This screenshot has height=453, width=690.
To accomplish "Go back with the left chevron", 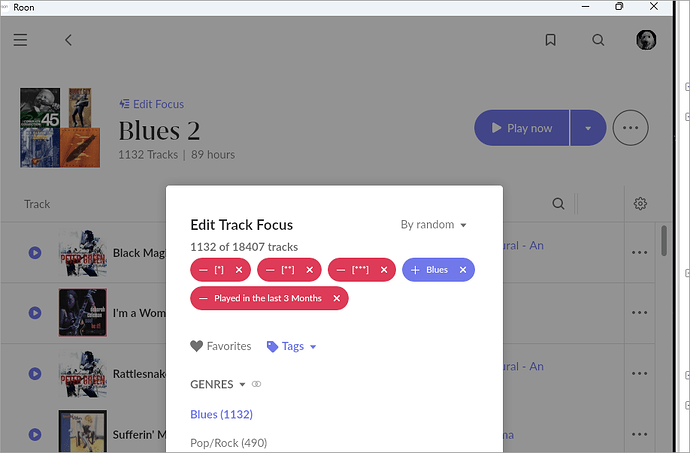I will click(x=68, y=40).
